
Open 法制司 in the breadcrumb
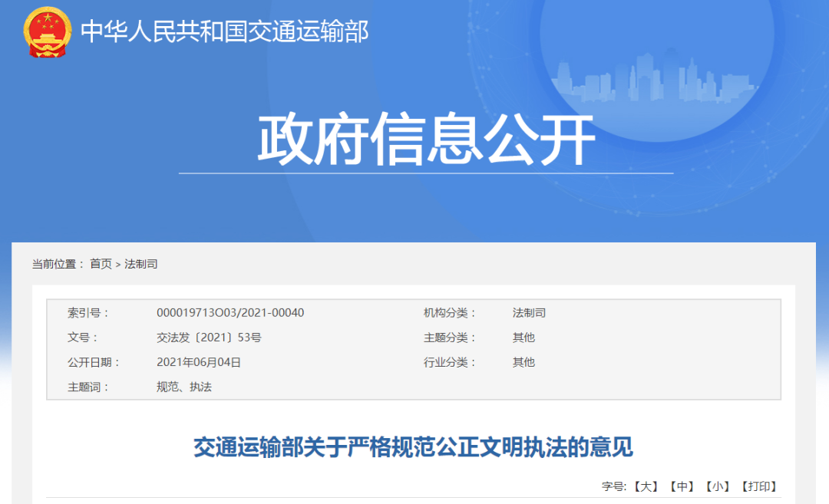point(140,264)
